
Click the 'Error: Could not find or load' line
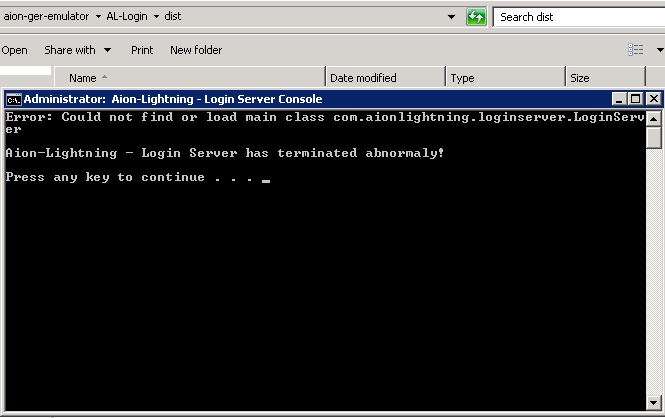[325, 123]
